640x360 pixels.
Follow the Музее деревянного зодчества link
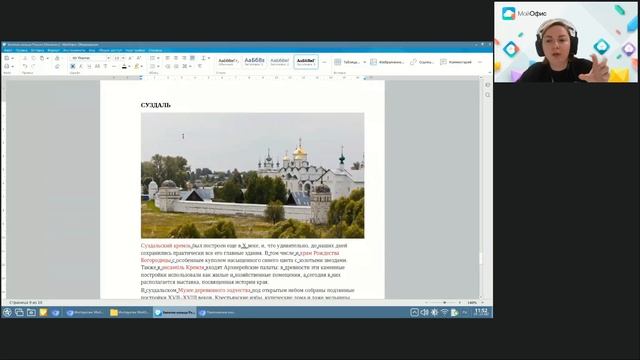pos(214,290)
